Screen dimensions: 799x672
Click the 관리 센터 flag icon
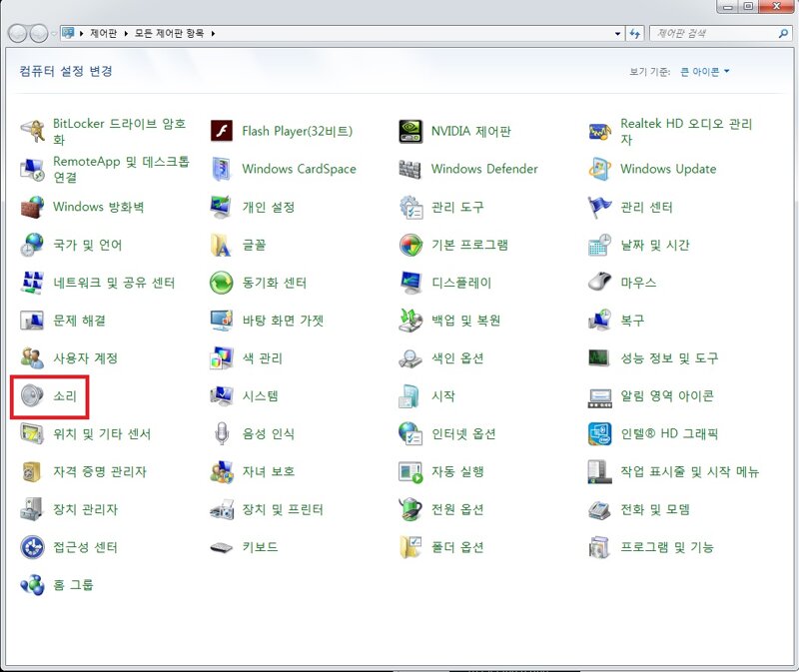pyautogui.click(x=600, y=207)
